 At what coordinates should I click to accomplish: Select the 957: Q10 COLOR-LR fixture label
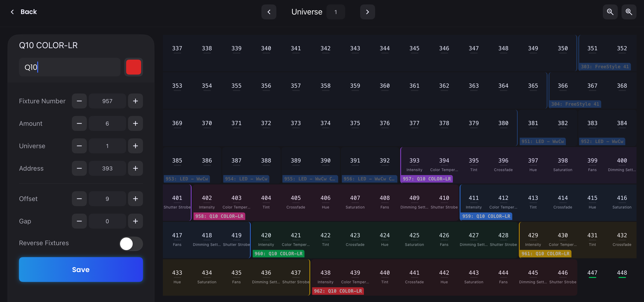coord(427,179)
